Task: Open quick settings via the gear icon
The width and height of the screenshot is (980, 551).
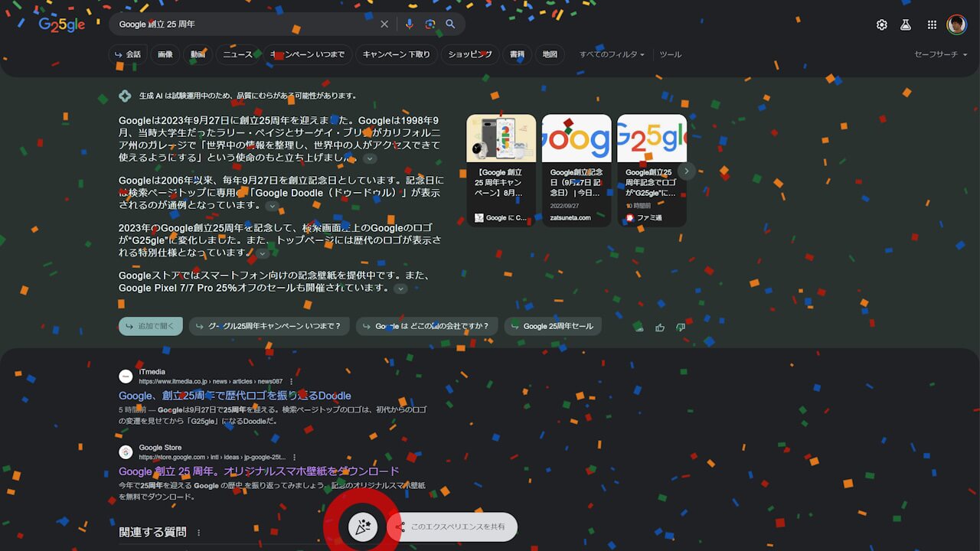Action: coord(881,24)
